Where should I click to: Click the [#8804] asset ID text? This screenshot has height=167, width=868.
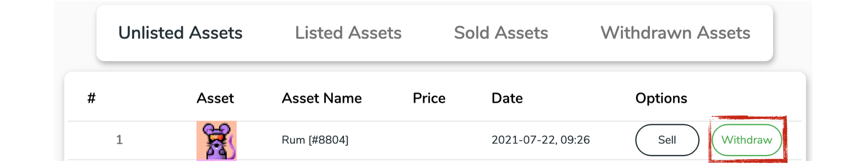tap(328, 140)
